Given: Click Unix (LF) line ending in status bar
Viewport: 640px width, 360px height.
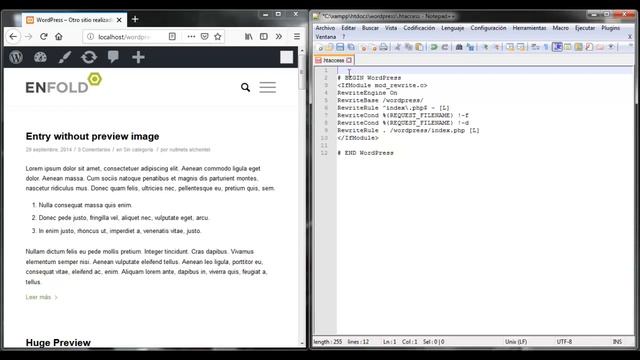Looking at the screenshot, I should pyautogui.click(x=516, y=342).
